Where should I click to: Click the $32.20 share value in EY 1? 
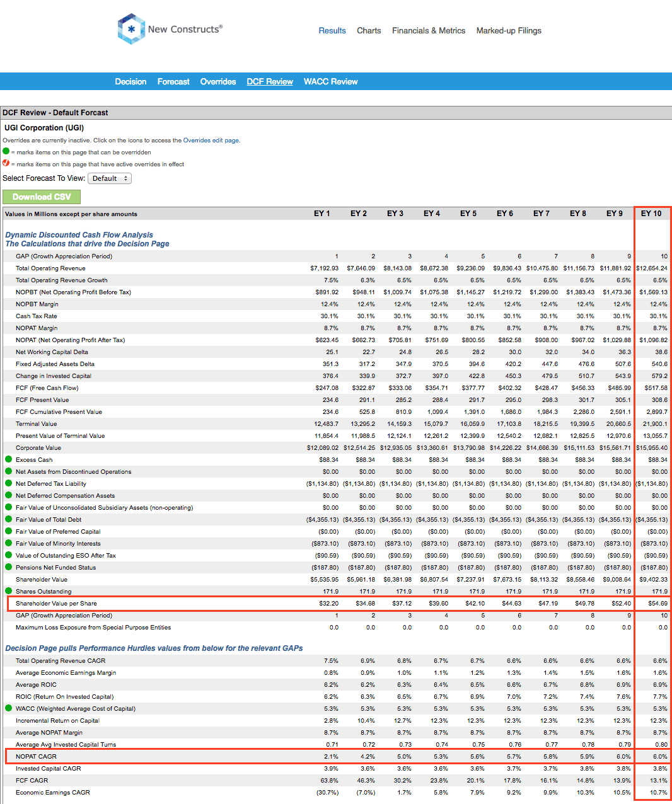coord(328,603)
